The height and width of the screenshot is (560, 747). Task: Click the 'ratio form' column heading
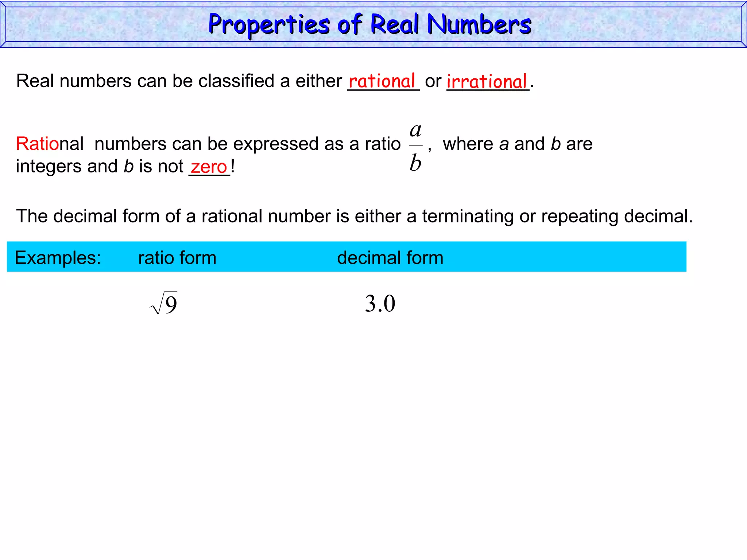tap(177, 257)
